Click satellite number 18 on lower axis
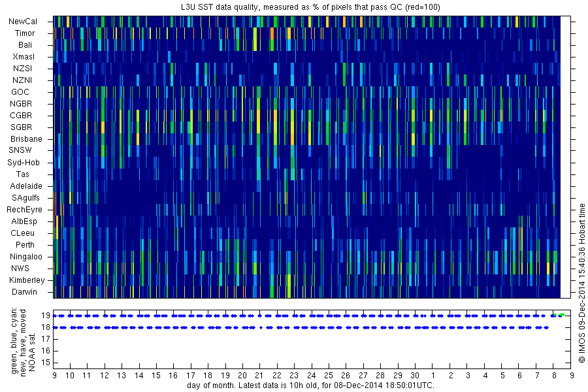 (x=46, y=327)
